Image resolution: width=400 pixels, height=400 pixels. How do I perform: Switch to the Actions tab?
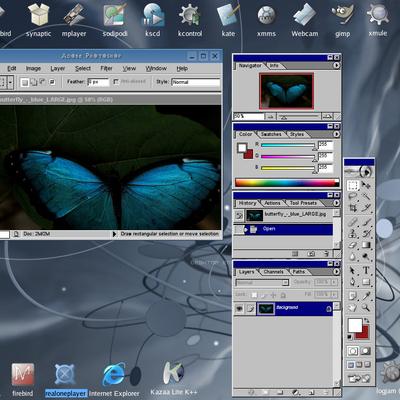272,203
